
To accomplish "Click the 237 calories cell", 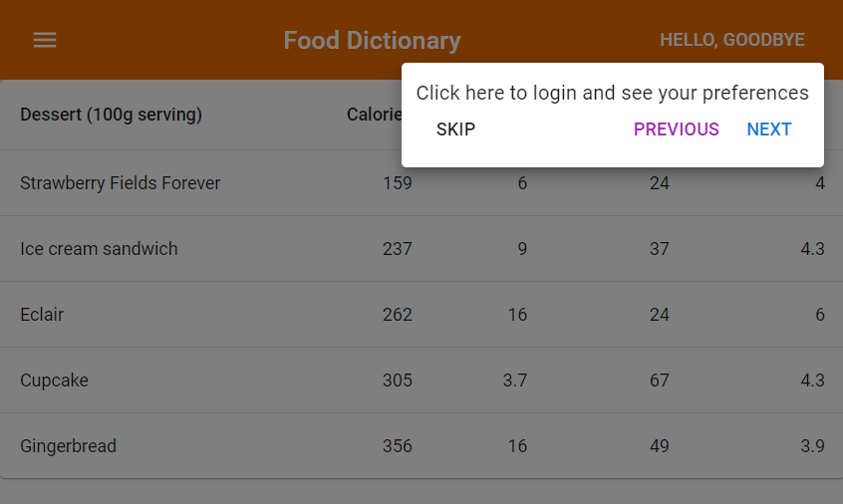I will 397,249.
